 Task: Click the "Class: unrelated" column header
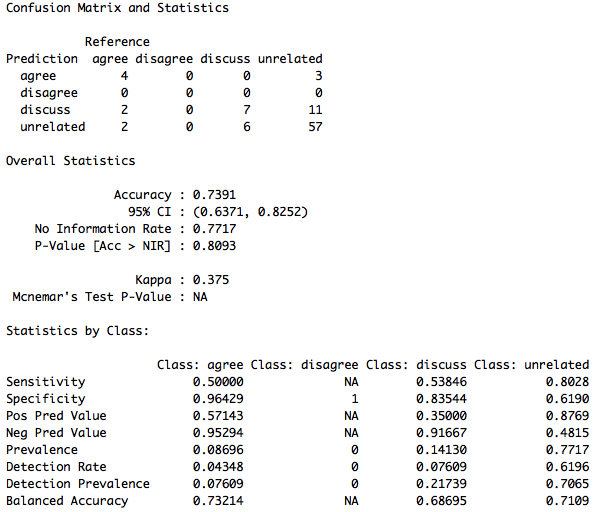pyautogui.click(x=531, y=365)
